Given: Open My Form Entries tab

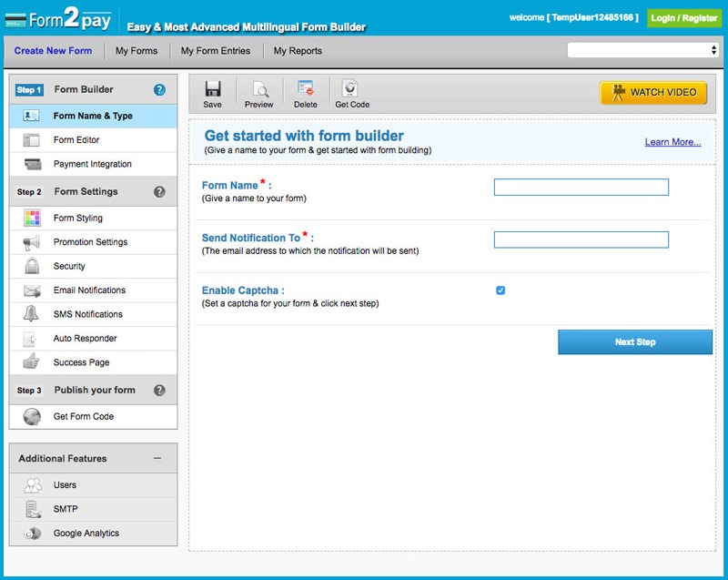Looking at the screenshot, I should pos(216,51).
